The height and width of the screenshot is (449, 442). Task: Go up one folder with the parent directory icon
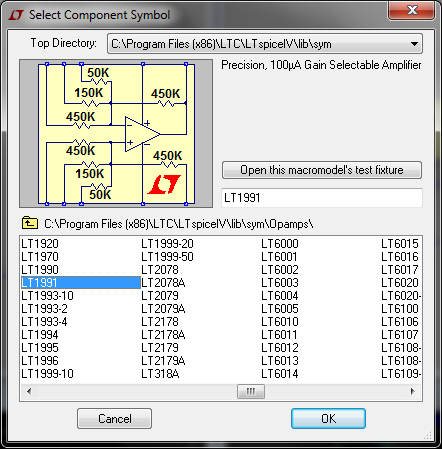click(x=30, y=223)
